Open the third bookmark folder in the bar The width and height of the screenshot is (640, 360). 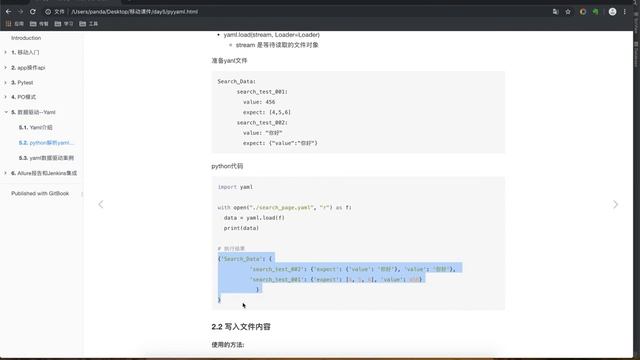click(64, 24)
